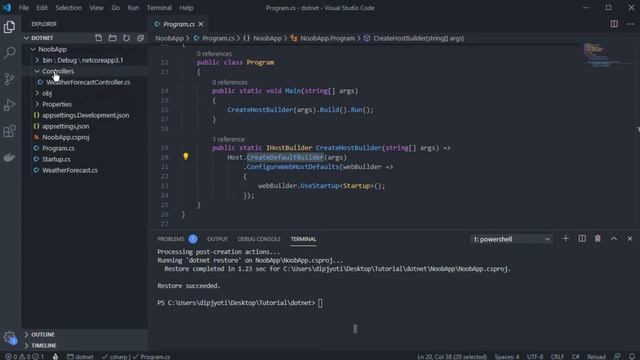640x360 pixels.
Task: Open the Run and Debug view icon
Action: [x=9, y=105]
